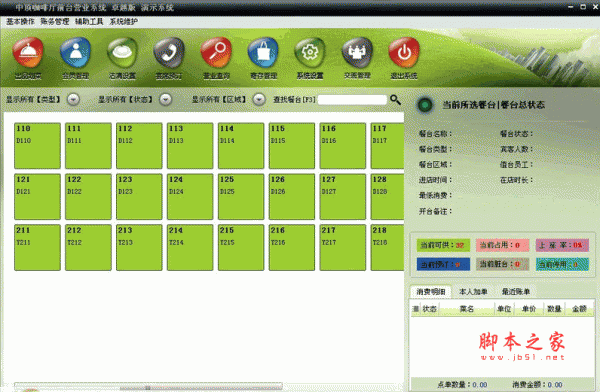
Task: Select table 127 tile
Action: click(343, 196)
